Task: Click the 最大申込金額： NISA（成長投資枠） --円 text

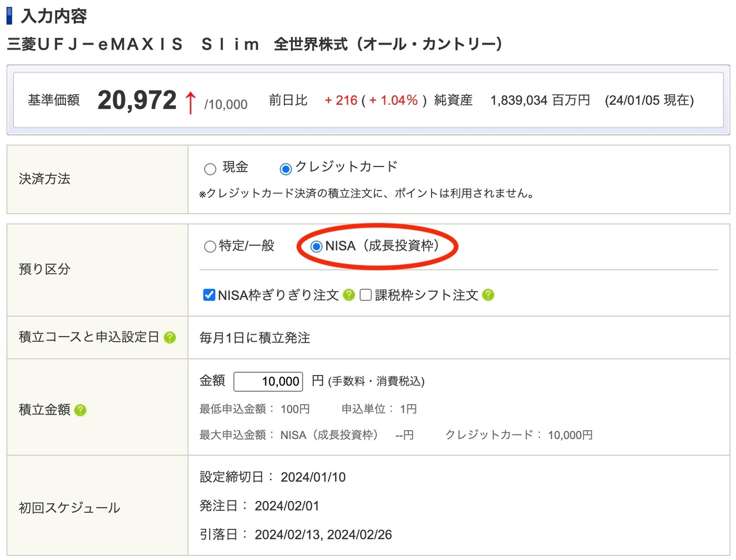Action: pyautogui.click(x=307, y=435)
